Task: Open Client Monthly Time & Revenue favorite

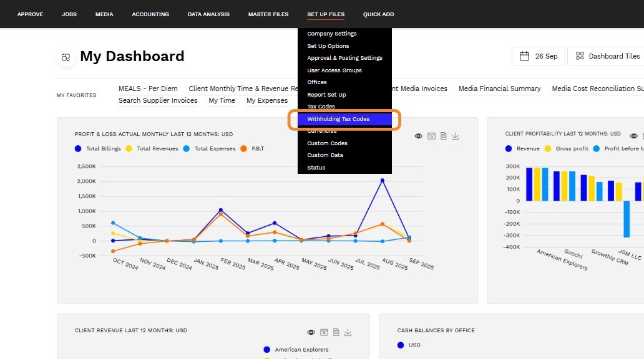Action: [243, 89]
